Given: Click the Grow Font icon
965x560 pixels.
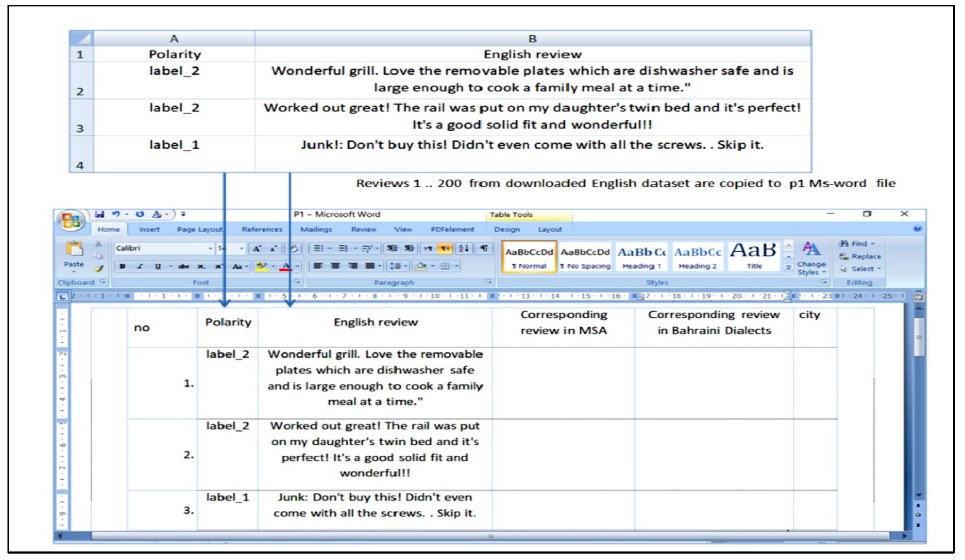Looking at the screenshot, I should (x=257, y=249).
